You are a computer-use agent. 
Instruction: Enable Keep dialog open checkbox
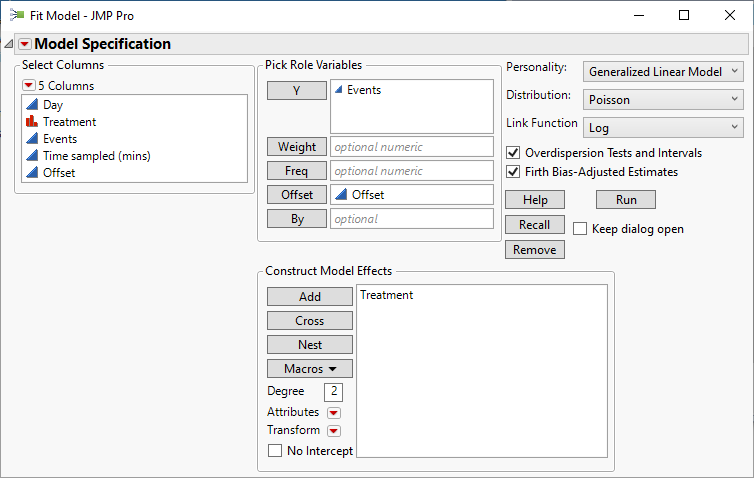pyautogui.click(x=580, y=229)
